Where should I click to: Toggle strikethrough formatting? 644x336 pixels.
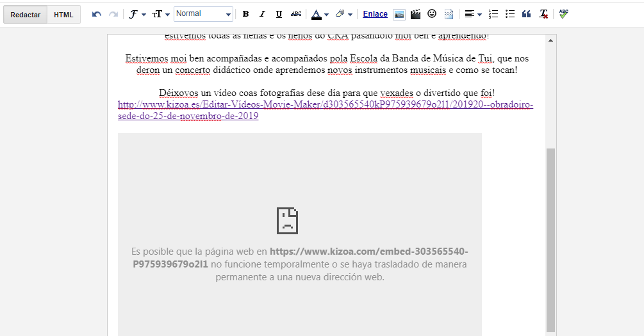pyautogui.click(x=295, y=14)
